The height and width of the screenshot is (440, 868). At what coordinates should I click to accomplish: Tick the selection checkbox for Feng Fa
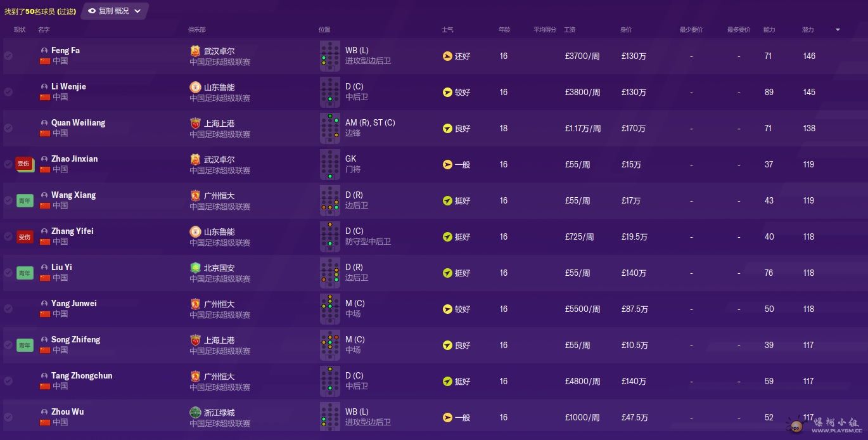click(8, 56)
